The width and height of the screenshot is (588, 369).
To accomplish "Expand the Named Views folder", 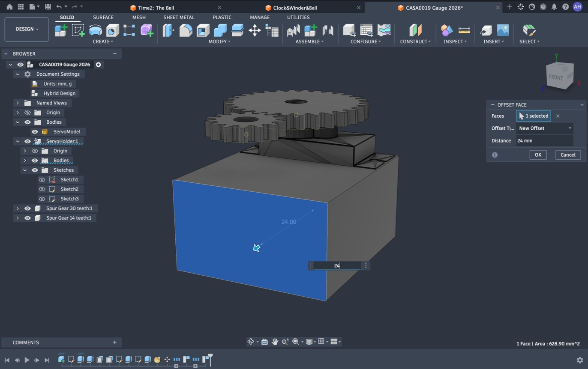I will coord(18,103).
